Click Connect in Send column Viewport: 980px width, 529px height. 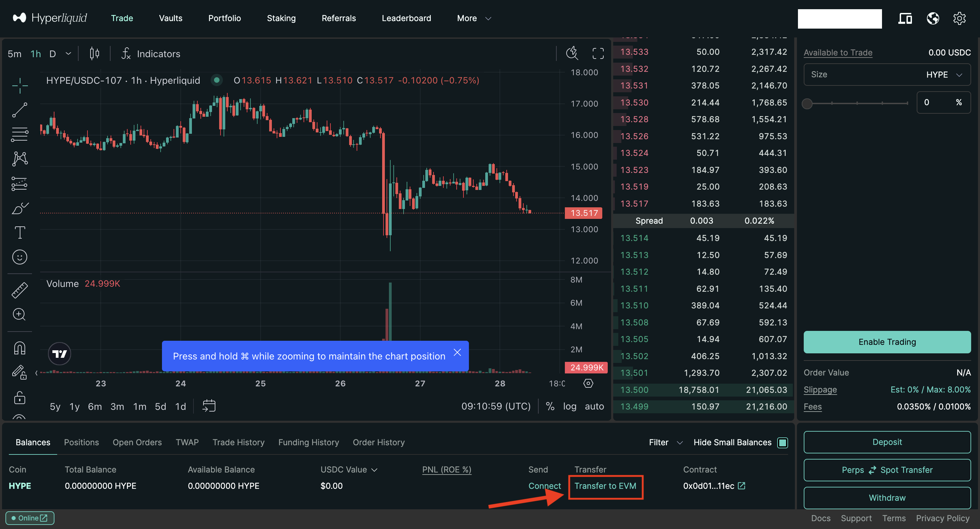click(544, 486)
